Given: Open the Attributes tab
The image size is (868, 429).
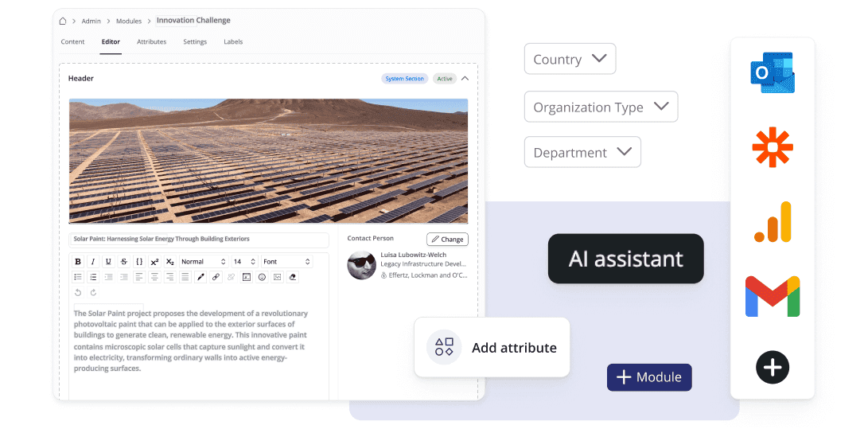Looking at the screenshot, I should [152, 42].
